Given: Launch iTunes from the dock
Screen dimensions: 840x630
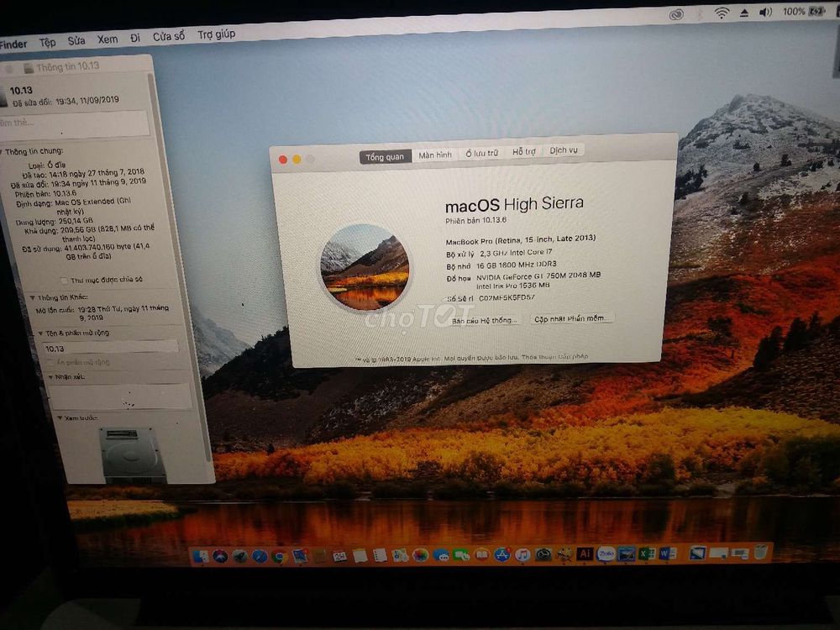Looking at the screenshot, I should pos(522,554).
